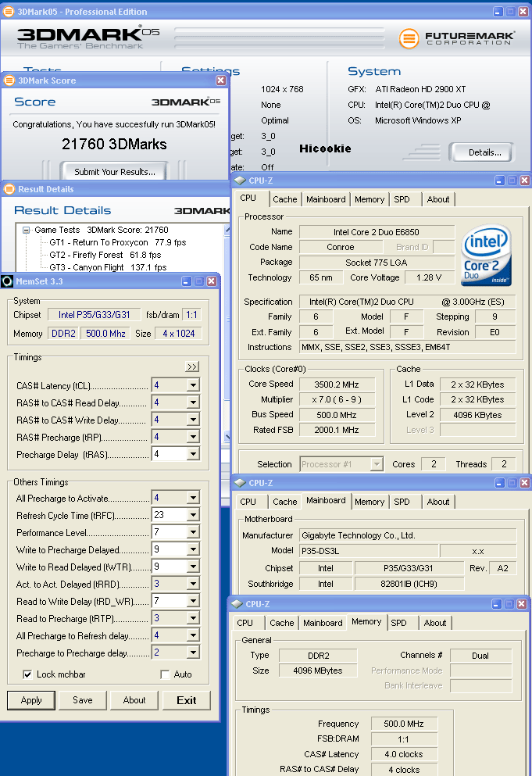This screenshot has width=532, height=776.
Task: Click the Submit Your Results button
Action: point(114,172)
